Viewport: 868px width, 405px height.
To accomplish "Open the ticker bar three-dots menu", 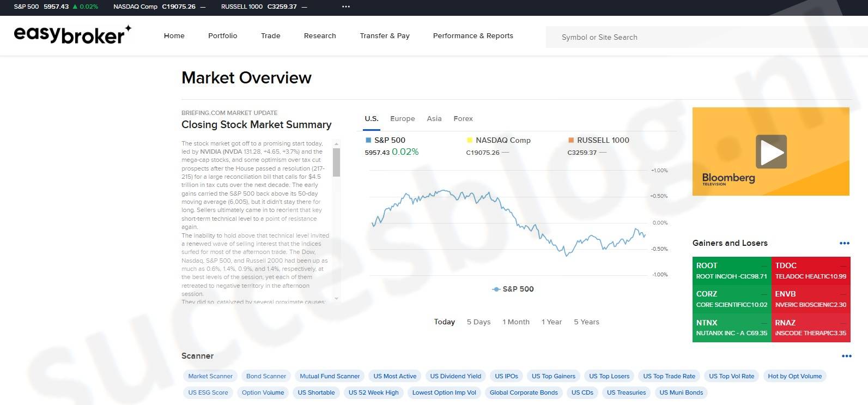I will click(345, 7).
